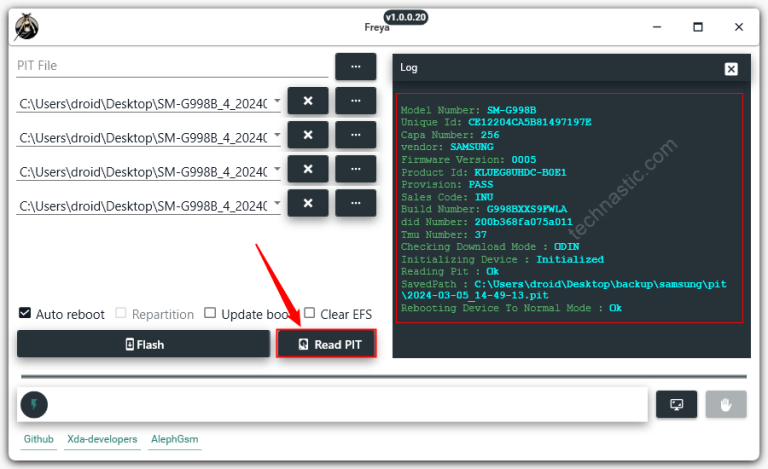
Task: Open the Github link
Action: click(x=38, y=439)
